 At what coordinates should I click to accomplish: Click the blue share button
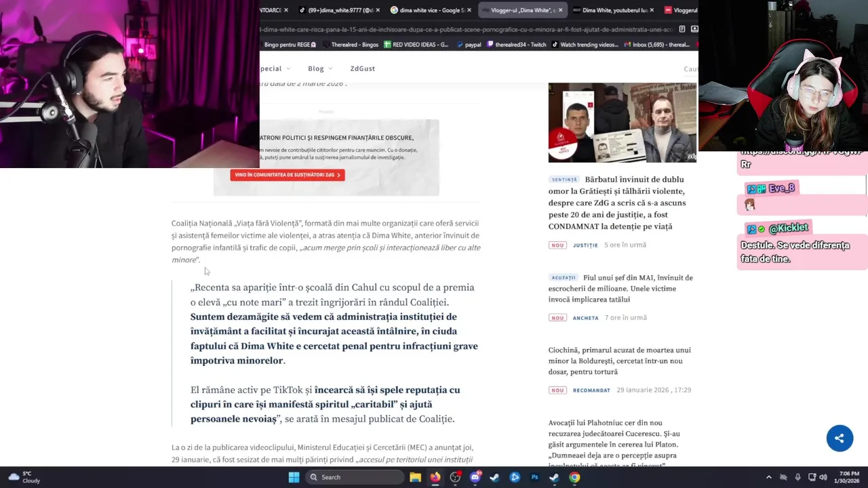[840, 438]
